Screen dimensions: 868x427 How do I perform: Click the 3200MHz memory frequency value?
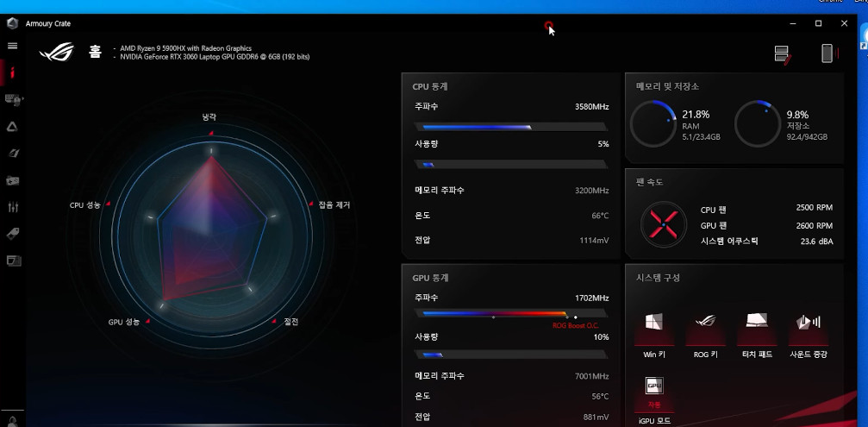click(592, 191)
